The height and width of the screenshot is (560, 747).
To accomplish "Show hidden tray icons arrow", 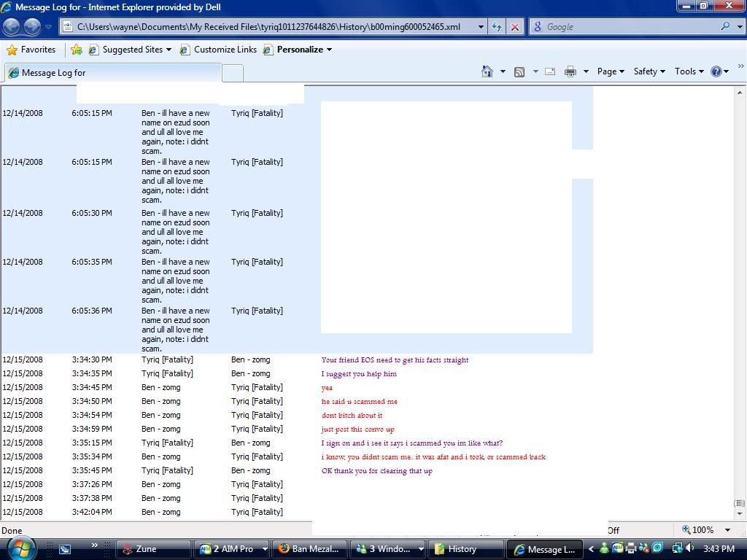I will pos(591,549).
